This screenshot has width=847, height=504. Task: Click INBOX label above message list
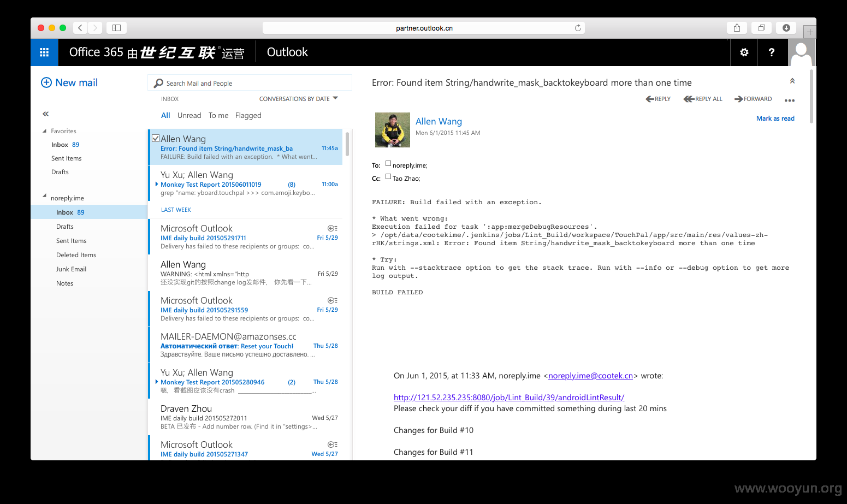coord(170,99)
